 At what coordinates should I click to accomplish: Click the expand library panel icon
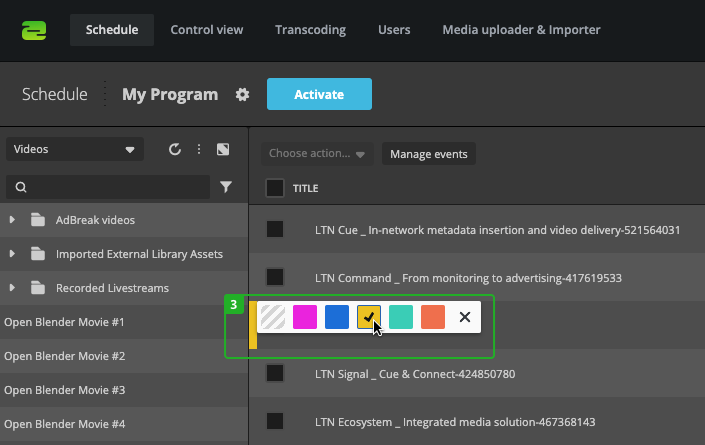tap(223, 150)
